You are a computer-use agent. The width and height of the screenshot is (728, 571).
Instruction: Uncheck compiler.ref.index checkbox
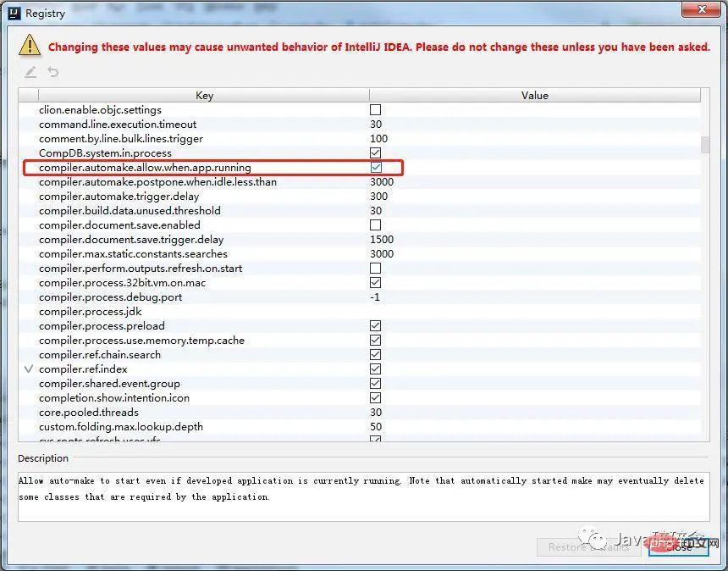(x=375, y=369)
